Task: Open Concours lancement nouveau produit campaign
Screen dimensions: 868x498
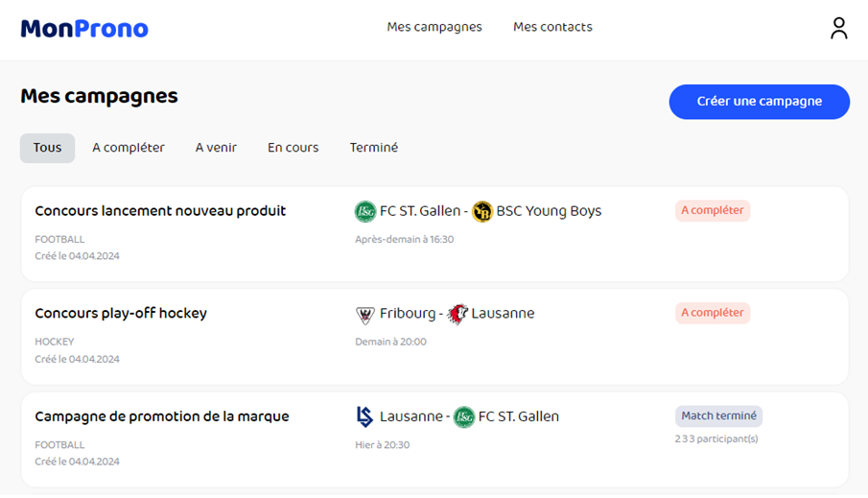Action: 160,211
